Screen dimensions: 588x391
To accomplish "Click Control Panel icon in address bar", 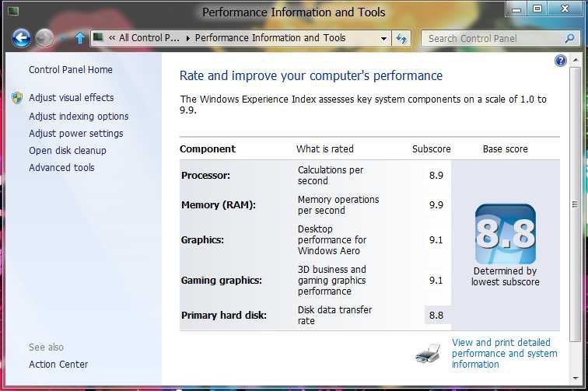I will coord(98,37).
